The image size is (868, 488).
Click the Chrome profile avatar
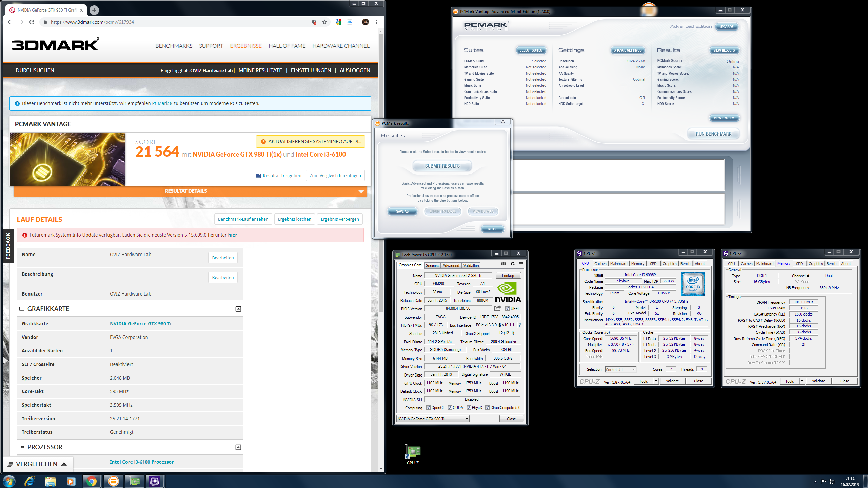[365, 22]
